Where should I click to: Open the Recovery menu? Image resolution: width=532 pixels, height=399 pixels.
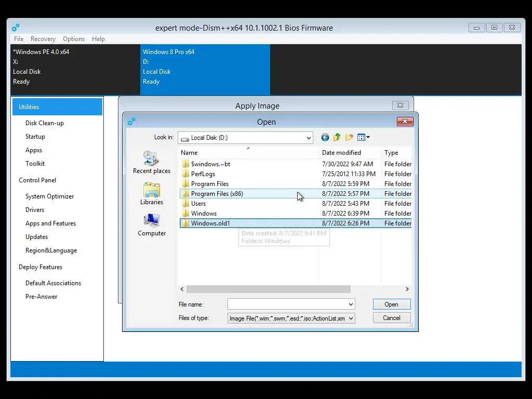pos(43,39)
